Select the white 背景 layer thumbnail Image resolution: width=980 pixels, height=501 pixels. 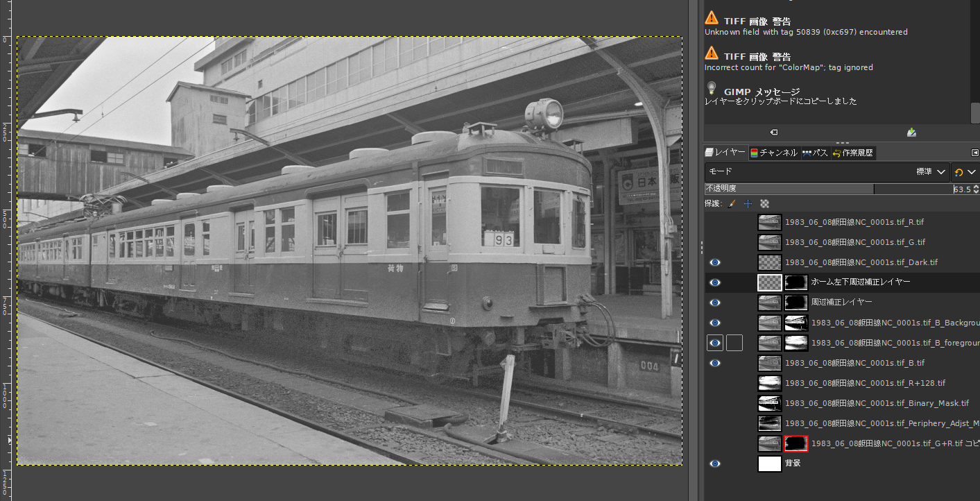(770, 464)
